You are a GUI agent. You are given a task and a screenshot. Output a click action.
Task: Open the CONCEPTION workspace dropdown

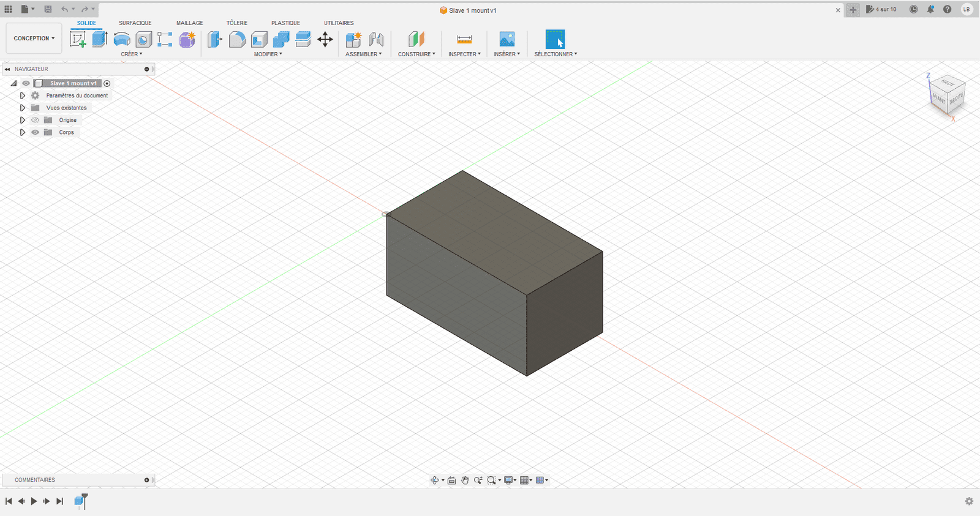[x=34, y=38]
